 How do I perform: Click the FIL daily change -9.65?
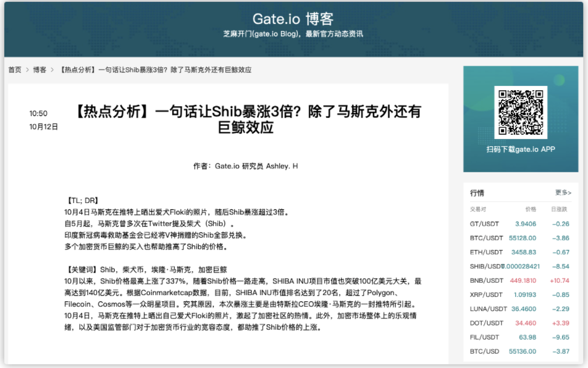point(561,337)
